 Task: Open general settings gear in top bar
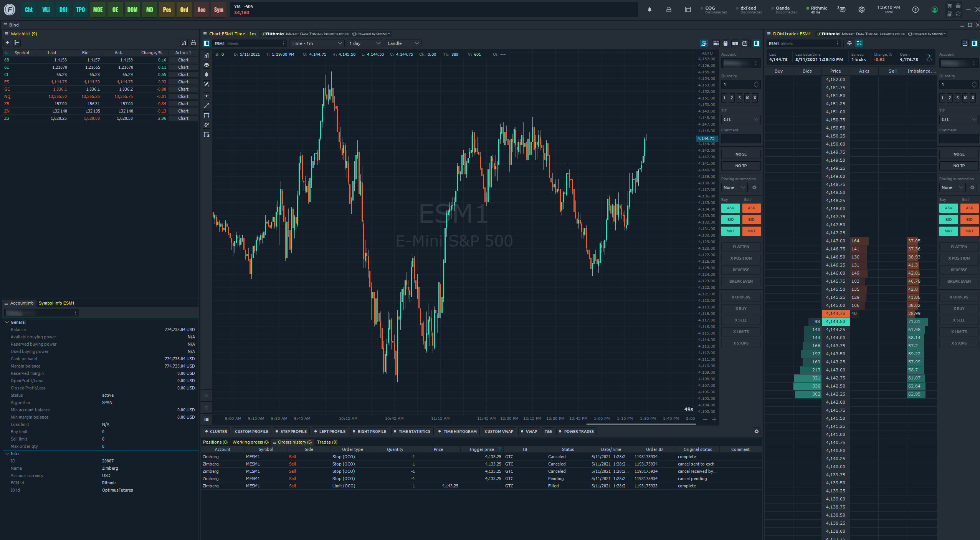pyautogui.click(x=862, y=10)
